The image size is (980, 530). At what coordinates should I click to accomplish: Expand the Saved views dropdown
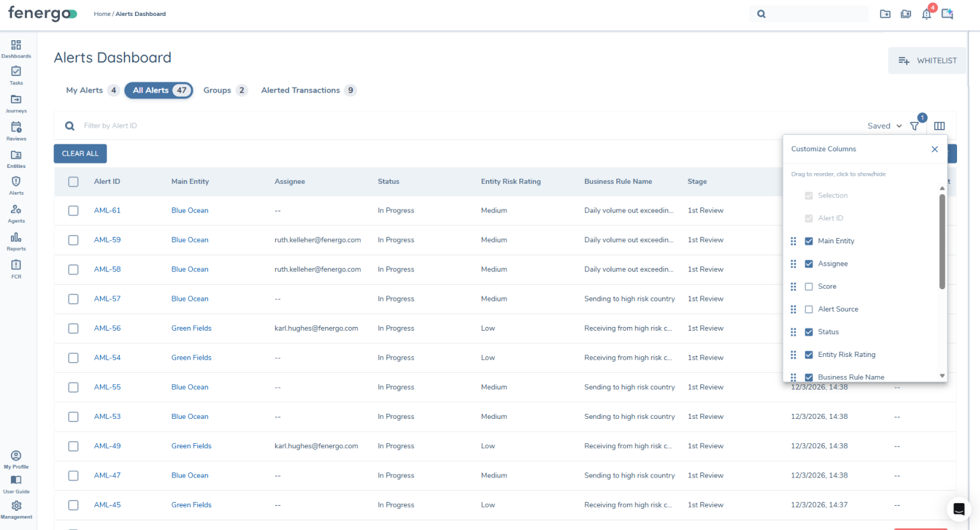884,126
